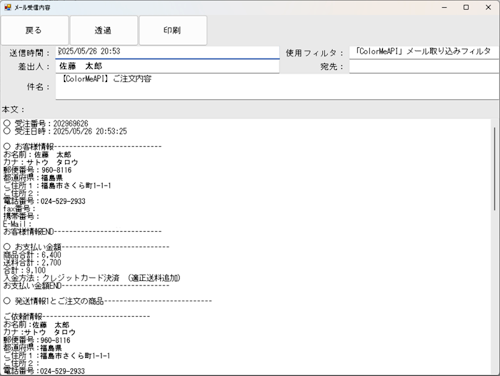Viewport: 500px width, 376px height.
Task: Click the 使用フィルタ： label
Action: click(315, 53)
